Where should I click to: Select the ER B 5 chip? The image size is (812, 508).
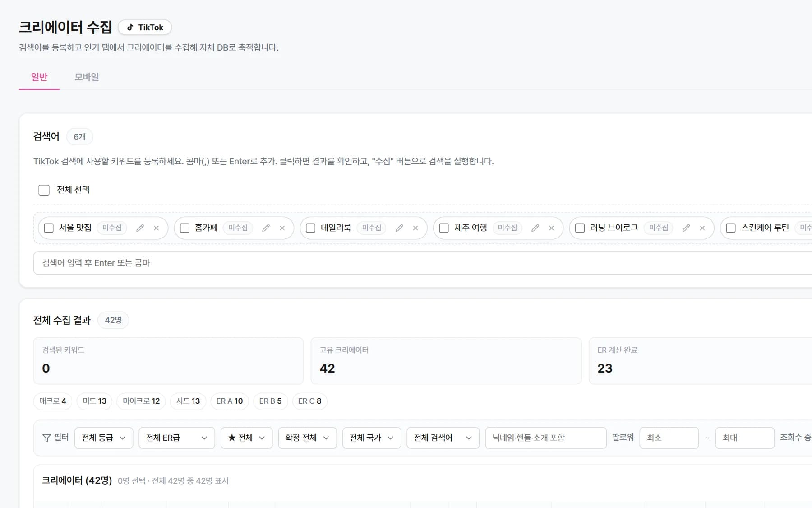270,401
